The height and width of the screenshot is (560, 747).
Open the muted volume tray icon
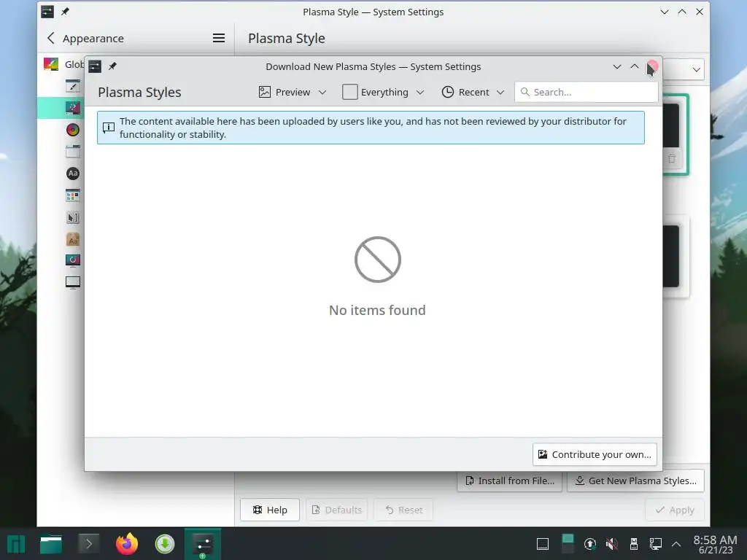(612, 544)
